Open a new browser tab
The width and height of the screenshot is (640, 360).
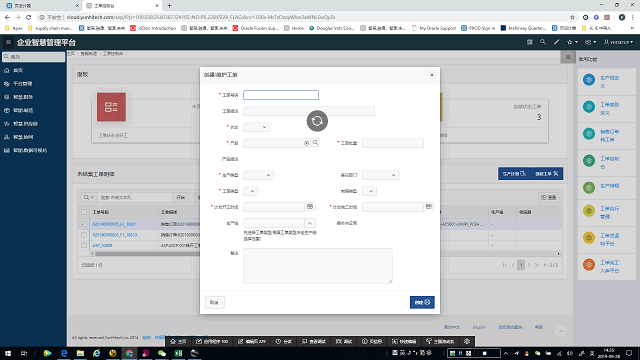(169, 6)
